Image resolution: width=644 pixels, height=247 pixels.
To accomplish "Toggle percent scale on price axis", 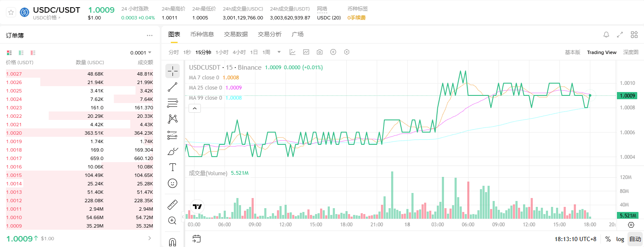I will pos(608,239).
